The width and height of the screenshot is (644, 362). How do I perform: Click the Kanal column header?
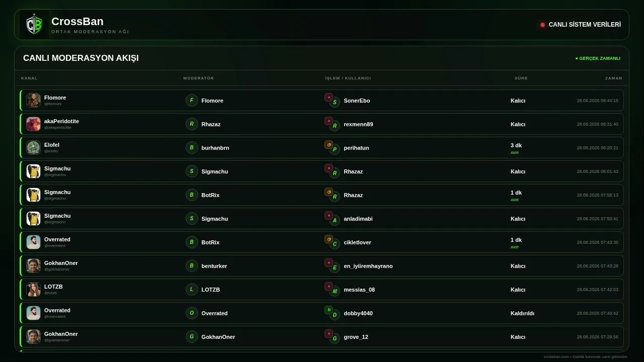tap(29, 78)
